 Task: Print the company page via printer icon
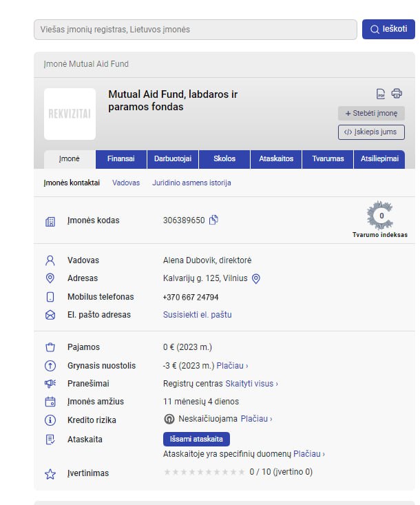pyautogui.click(x=397, y=94)
